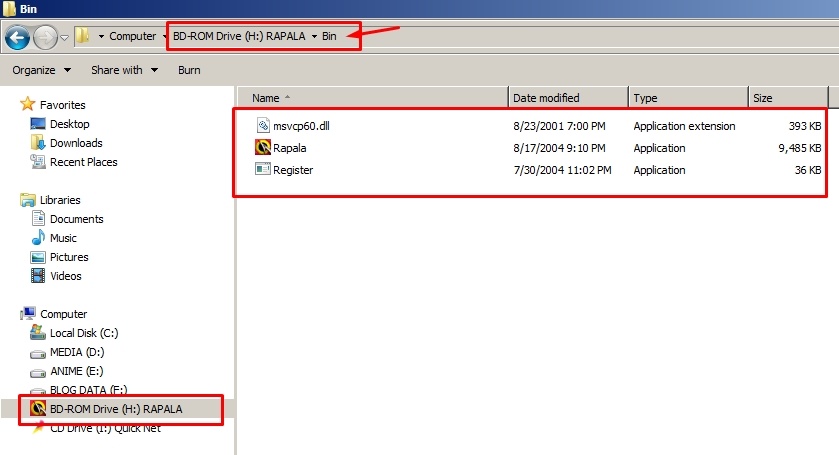Click the Recent Places icon

tap(38, 161)
